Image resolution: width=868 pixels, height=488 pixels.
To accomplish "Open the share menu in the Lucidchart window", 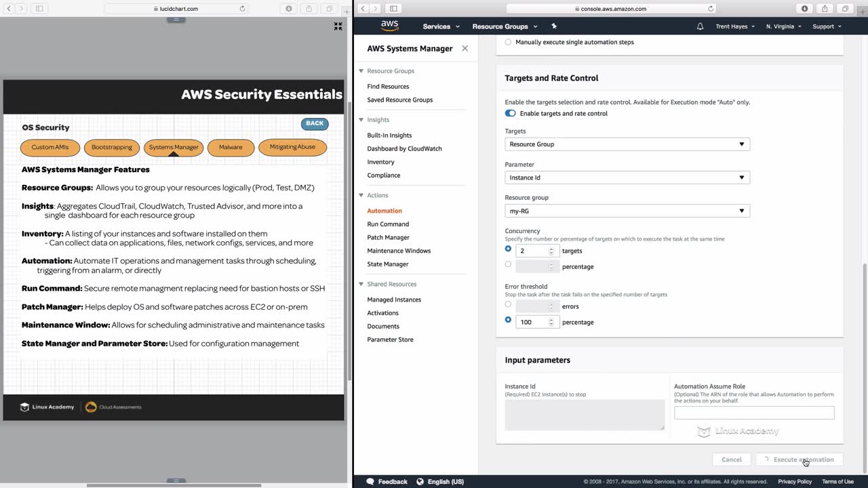I will (309, 9).
